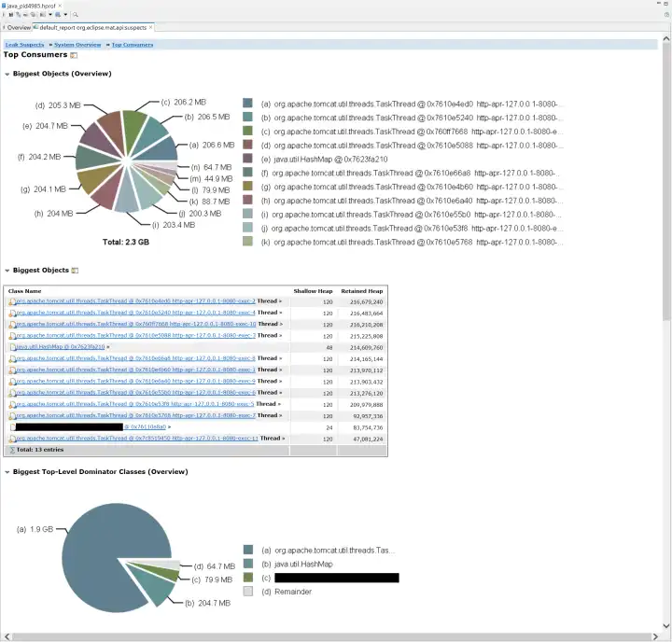
Task: Click thread icon of exec-8 row
Action: tap(12, 358)
